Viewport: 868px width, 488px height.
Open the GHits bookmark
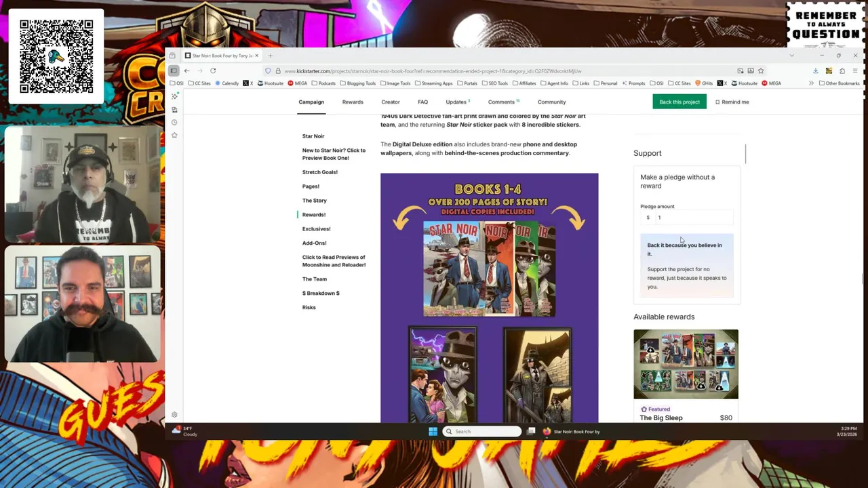(x=703, y=83)
